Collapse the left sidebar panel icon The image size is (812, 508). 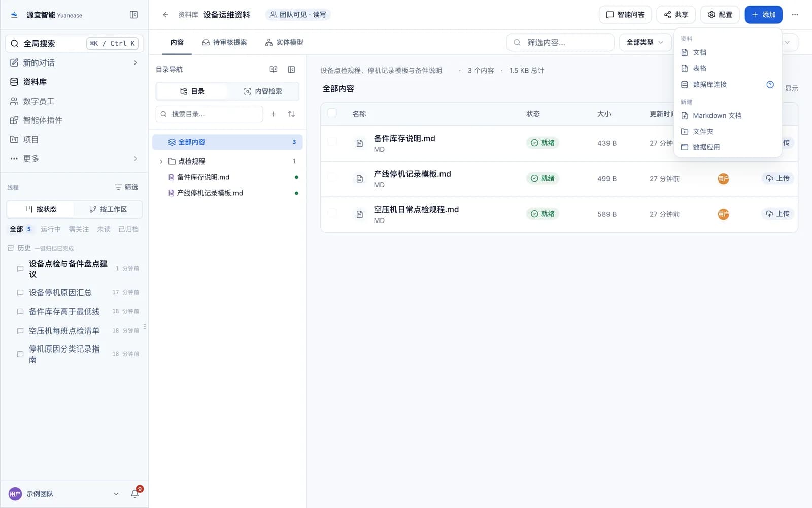pyautogui.click(x=133, y=15)
